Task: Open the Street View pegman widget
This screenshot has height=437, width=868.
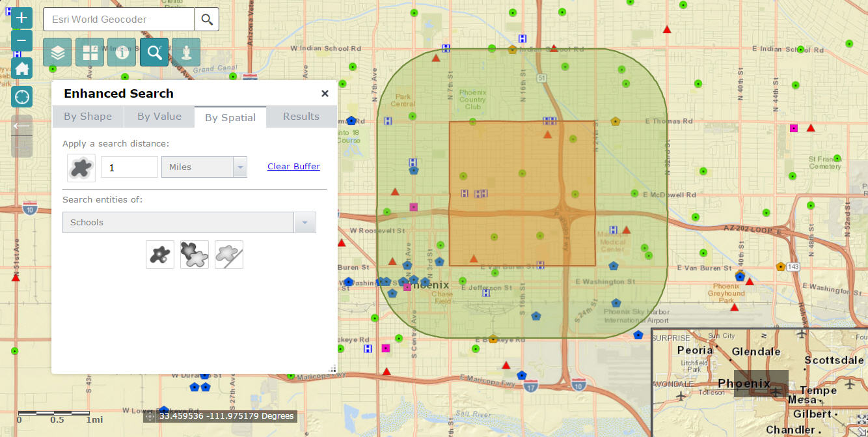Action: [186, 53]
